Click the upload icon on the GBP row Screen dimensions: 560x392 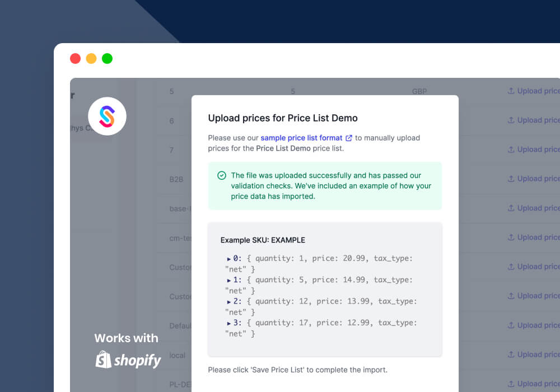click(x=511, y=91)
